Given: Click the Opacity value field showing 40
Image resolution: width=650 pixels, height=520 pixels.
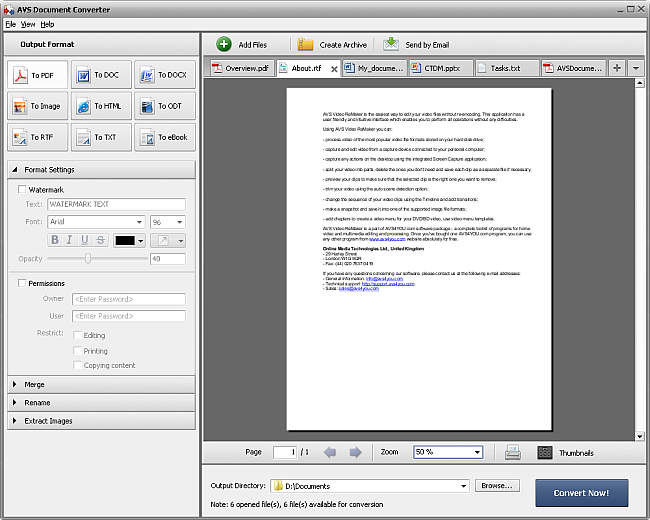Looking at the screenshot, I should point(167,259).
